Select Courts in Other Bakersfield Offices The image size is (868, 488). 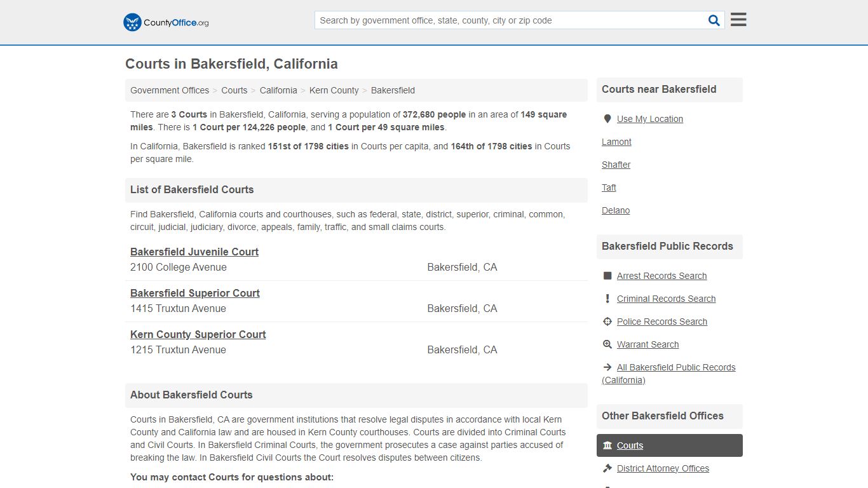(670, 445)
